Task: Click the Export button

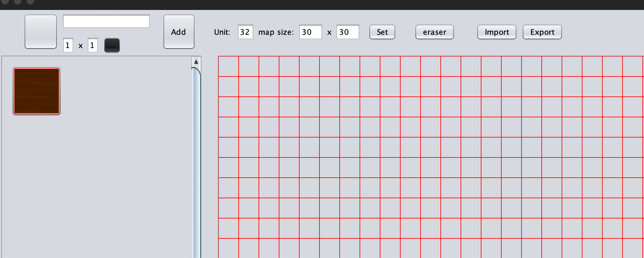Action: 542,32
